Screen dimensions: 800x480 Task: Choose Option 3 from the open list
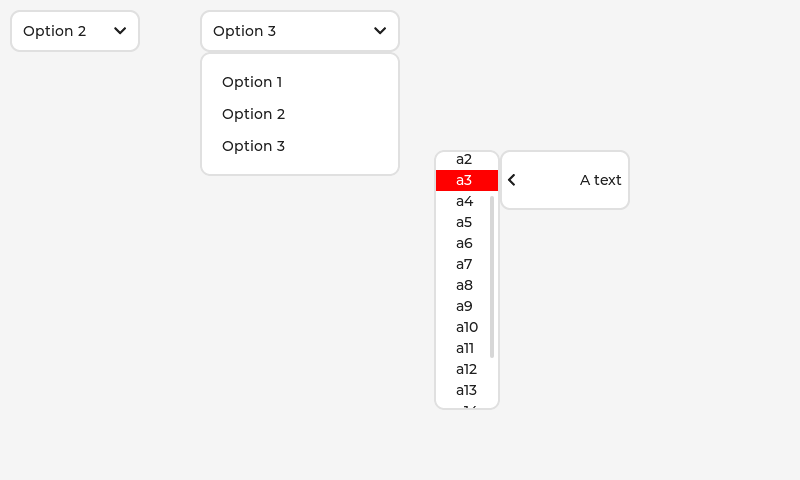tap(253, 146)
